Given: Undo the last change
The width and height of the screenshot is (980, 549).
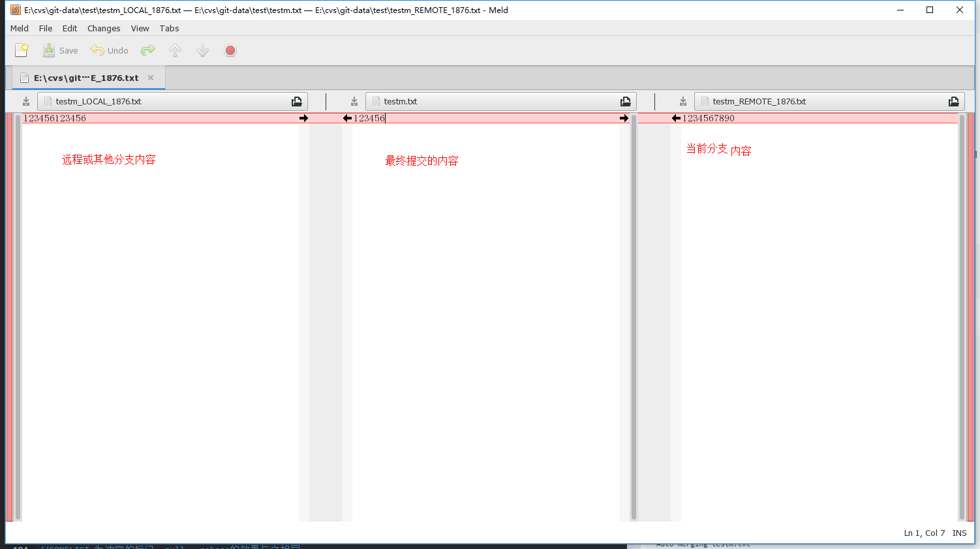Looking at the screenshot, I should (x=109, y=50).
